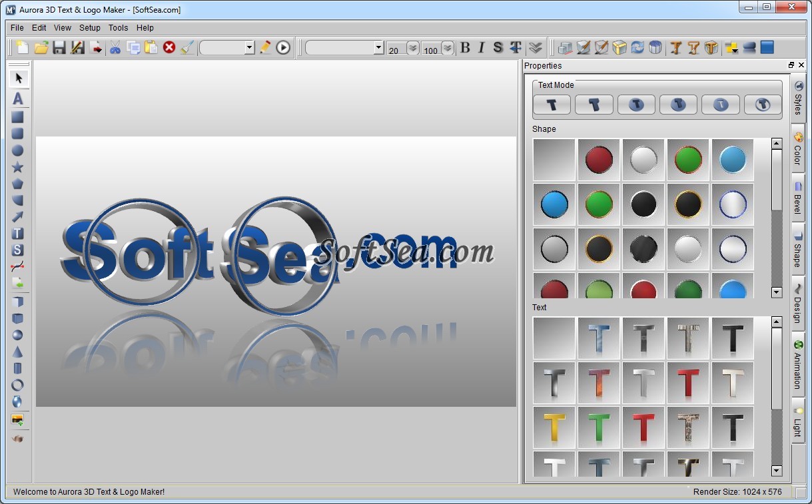812x504 pixels.
Task: Select the square rectangle shape tool
Action: 18,117
